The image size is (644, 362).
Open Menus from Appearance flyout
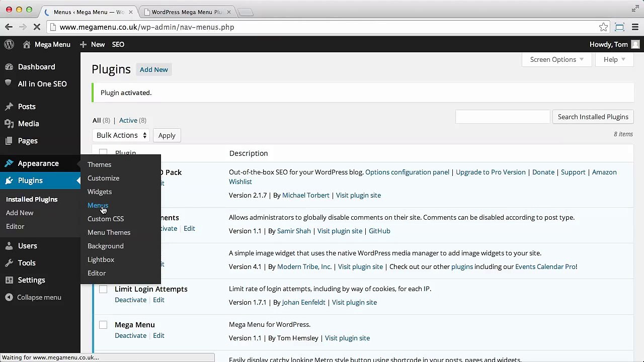[98, 205]
